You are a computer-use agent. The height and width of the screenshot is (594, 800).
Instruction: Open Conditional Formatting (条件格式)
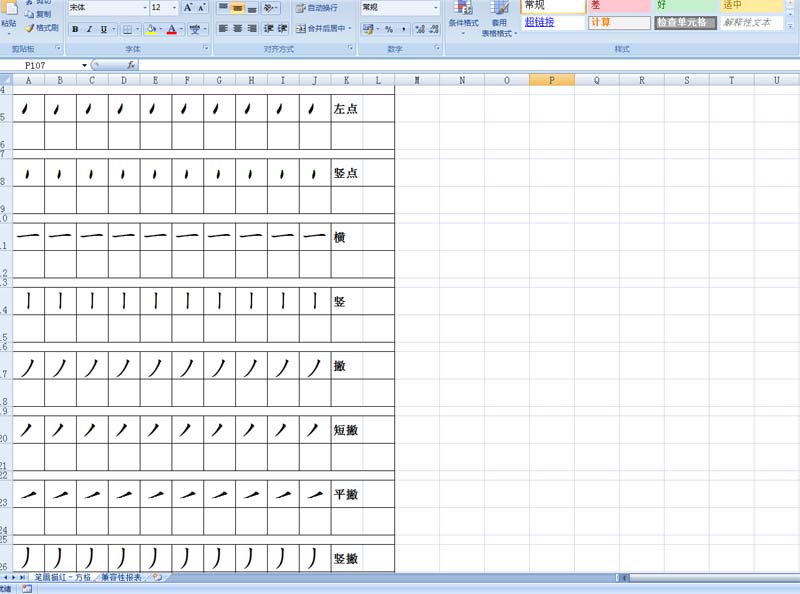463,18
